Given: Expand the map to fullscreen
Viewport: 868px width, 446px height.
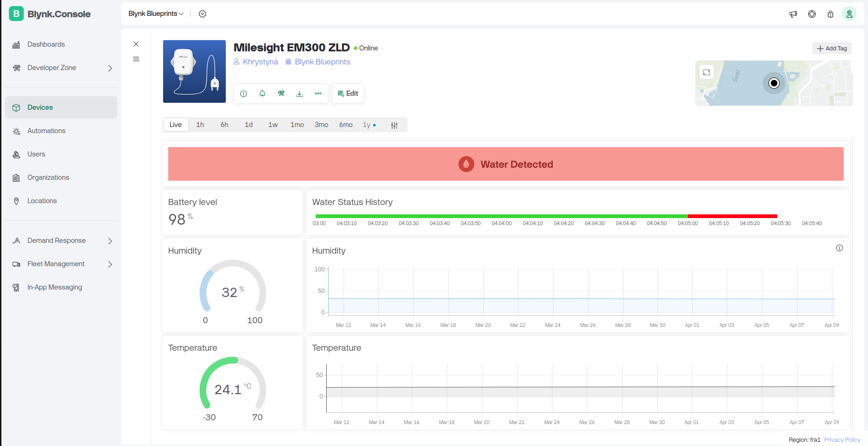Looking at the screenshot, I should coord(707,72).
